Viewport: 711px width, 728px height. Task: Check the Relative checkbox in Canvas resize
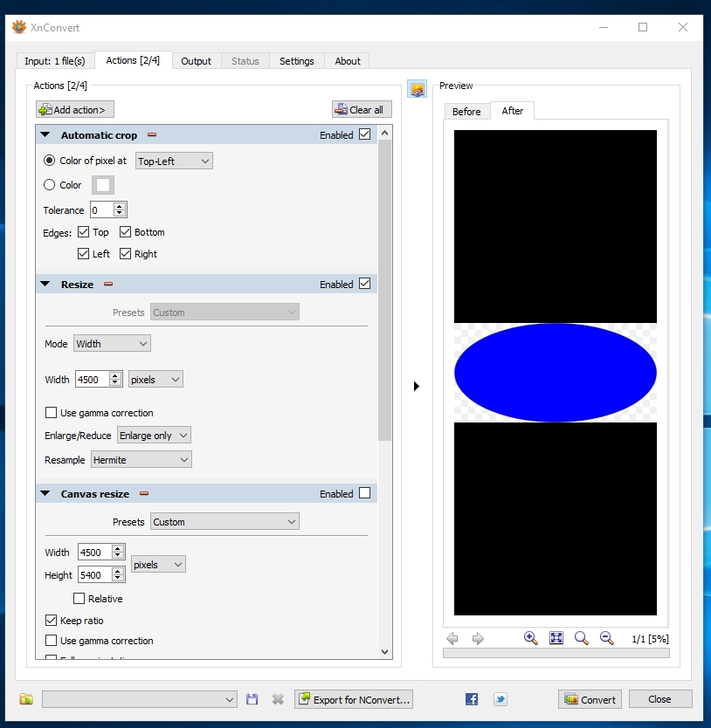(79, 599)
